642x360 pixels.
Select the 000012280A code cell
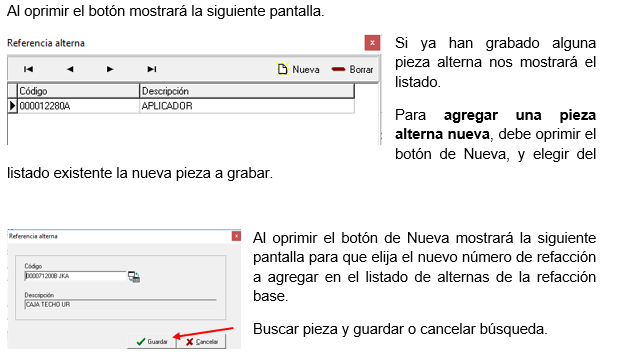click(x=78, y=106)
